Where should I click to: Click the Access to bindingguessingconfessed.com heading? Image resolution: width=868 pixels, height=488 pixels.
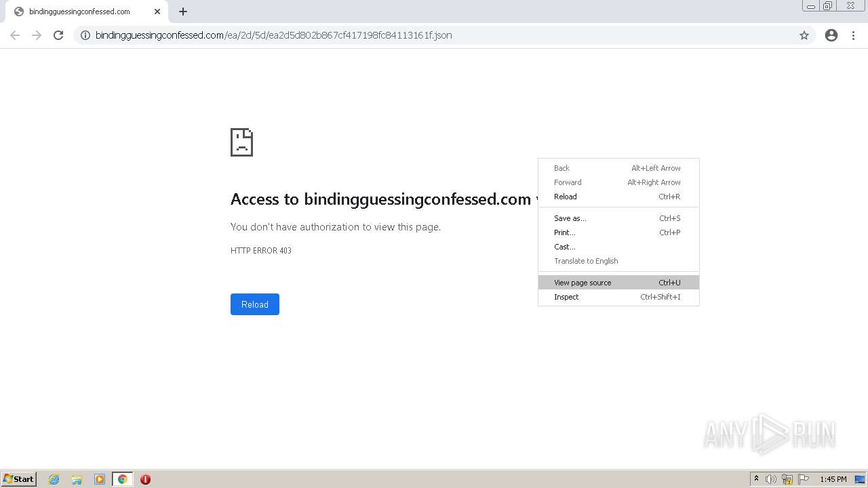[384, 199]
